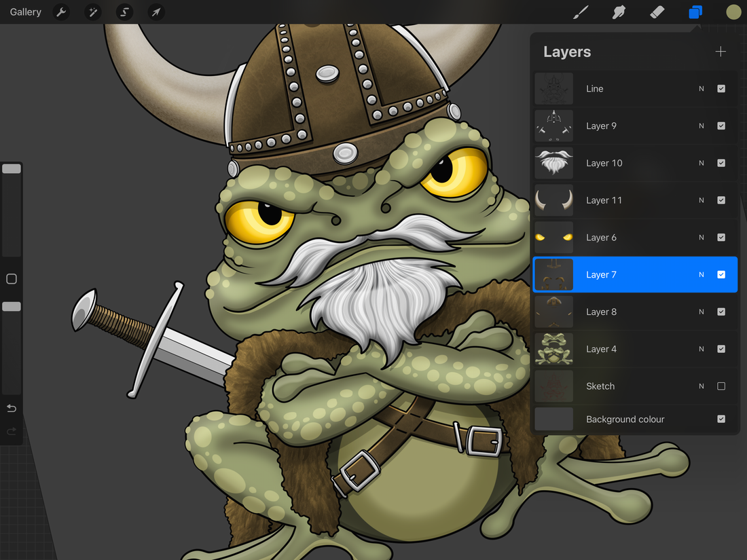Select the Eraser tool

657,12
